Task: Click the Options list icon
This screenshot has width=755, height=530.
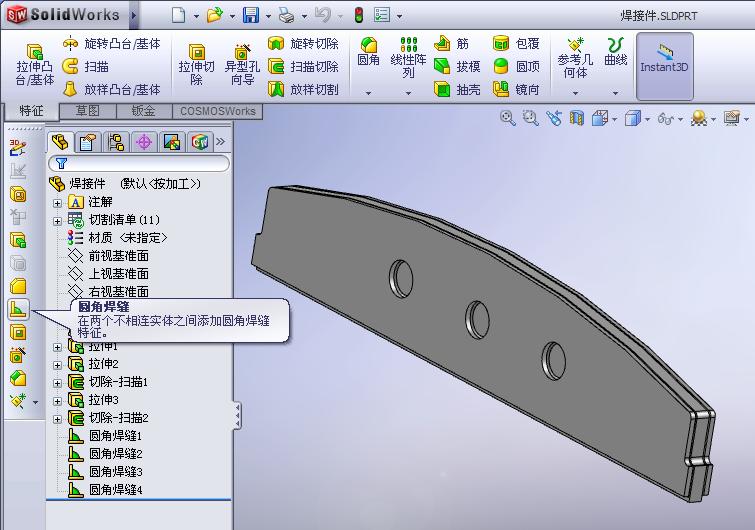Action: (382, 15)
